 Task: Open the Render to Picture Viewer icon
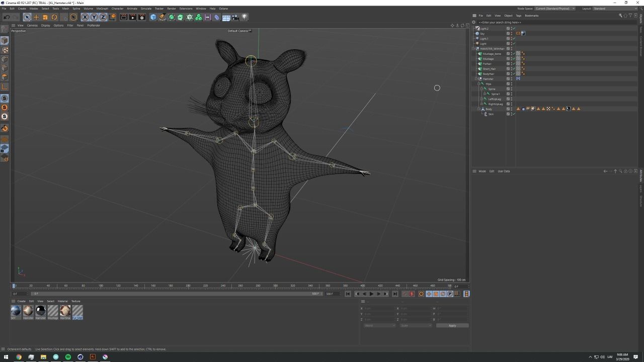[x=133, y=17]
